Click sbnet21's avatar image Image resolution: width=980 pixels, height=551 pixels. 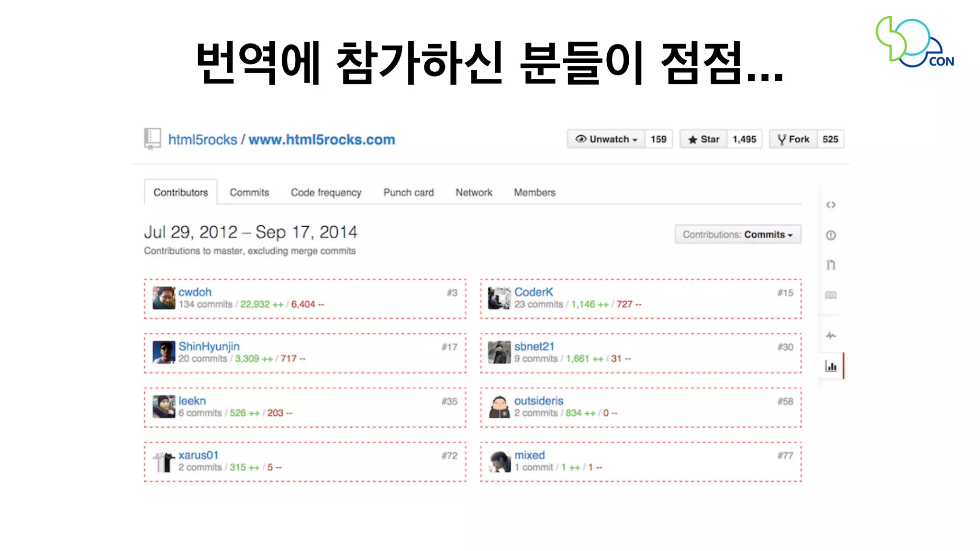pos(500,353)
